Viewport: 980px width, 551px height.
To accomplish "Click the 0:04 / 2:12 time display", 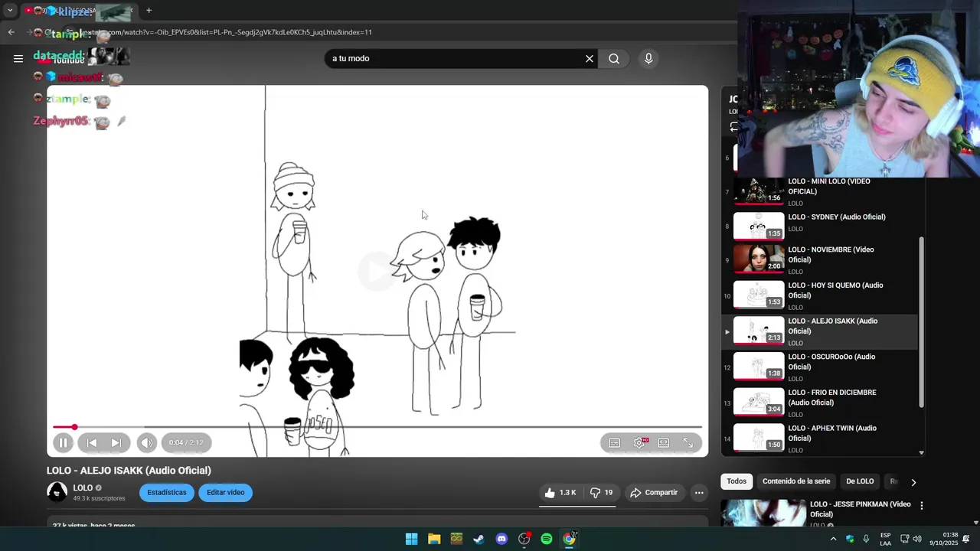I will tap(186, 442).
